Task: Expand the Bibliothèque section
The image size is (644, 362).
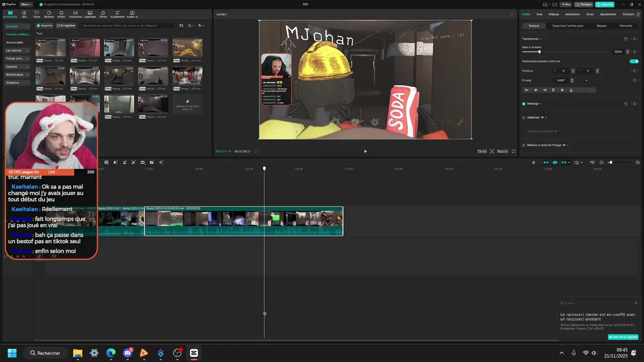Action: (x=18, y=74)
